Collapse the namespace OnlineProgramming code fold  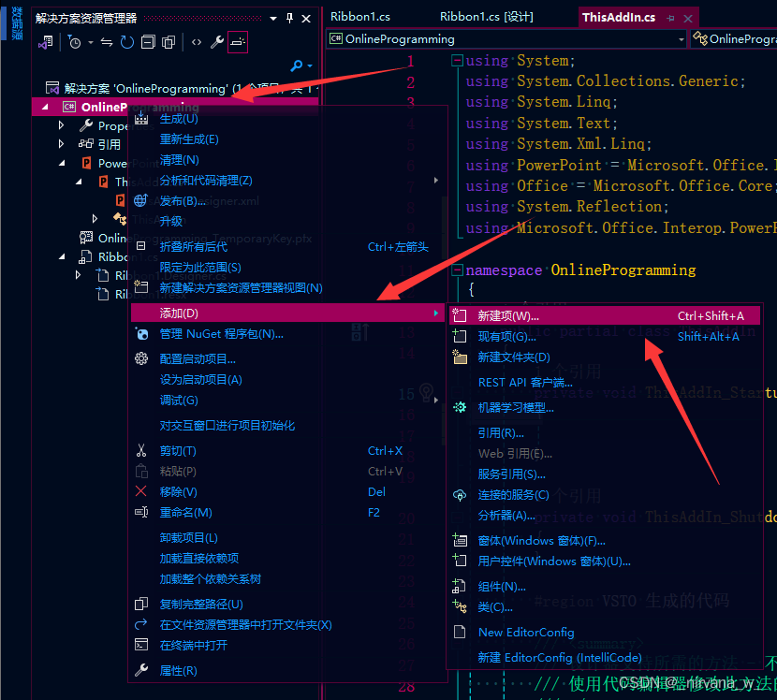[457, 270]
